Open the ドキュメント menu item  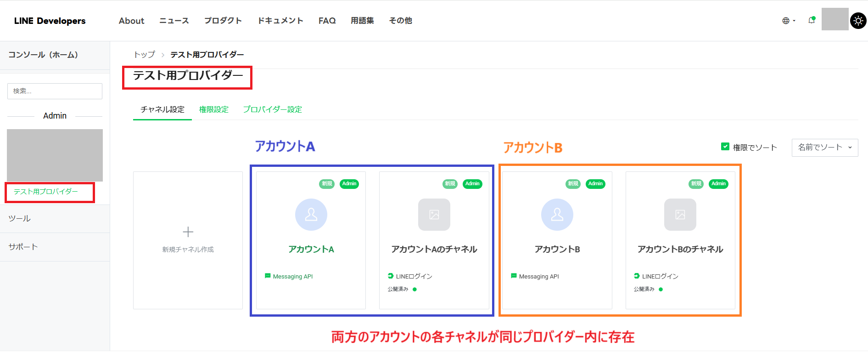[280, 21]
